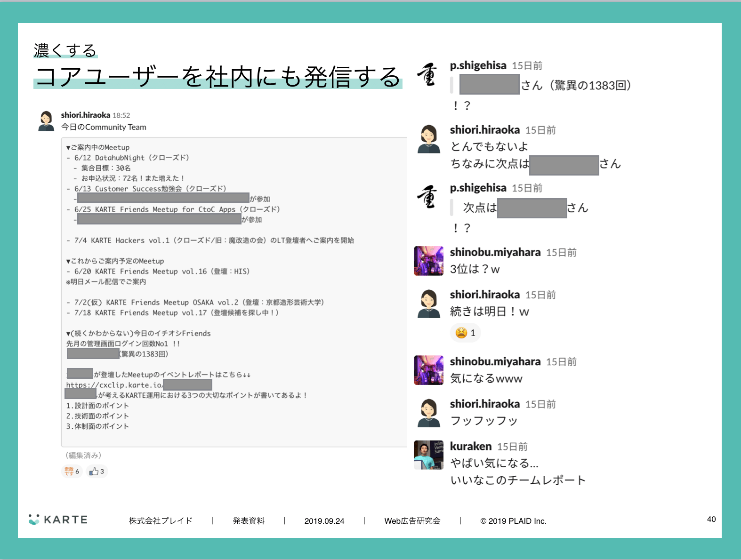Click the message 'いいなこのチームレポート'
741x560 pixels.
coord(518,480)
